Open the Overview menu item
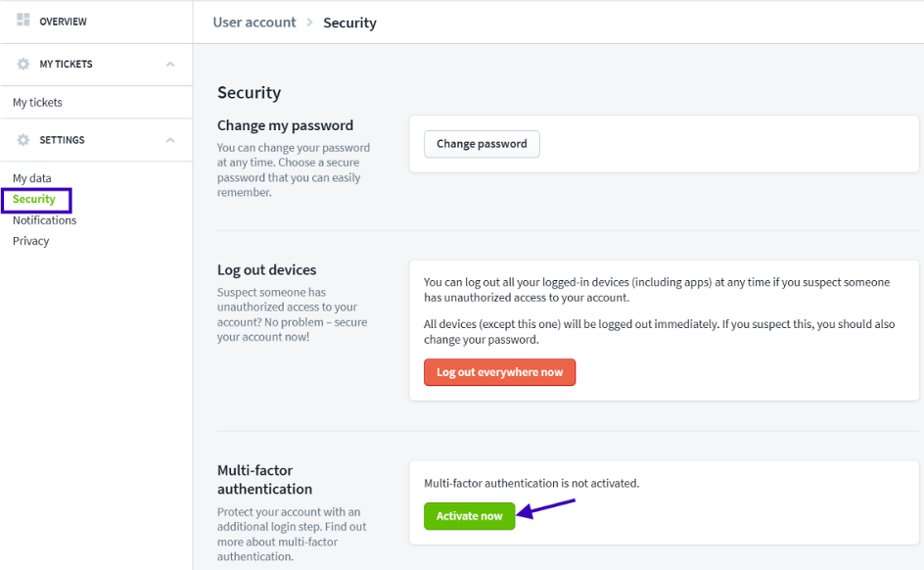Viewport: 924px width, 570px height. pyautogui.click(x=63, y=22)
